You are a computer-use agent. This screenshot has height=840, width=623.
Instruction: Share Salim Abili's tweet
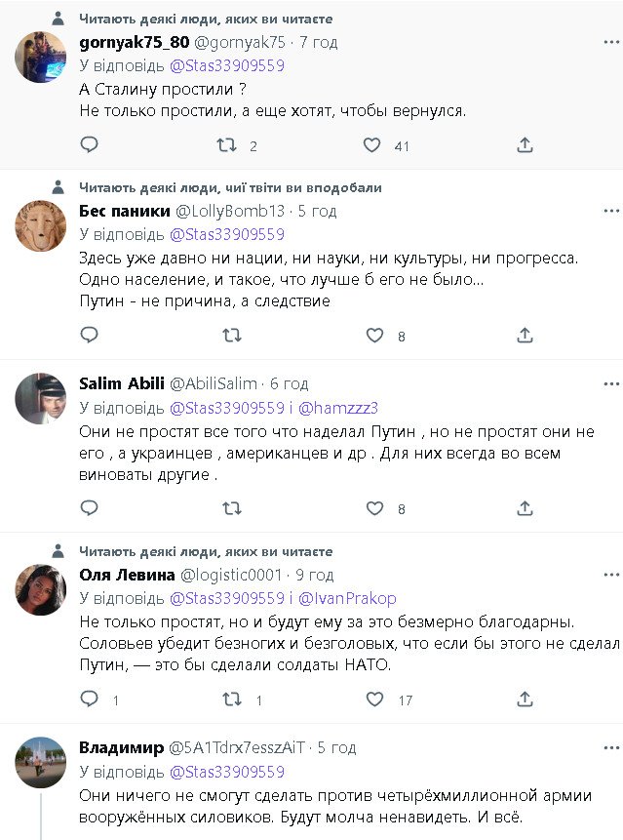[x=525, y=508]
